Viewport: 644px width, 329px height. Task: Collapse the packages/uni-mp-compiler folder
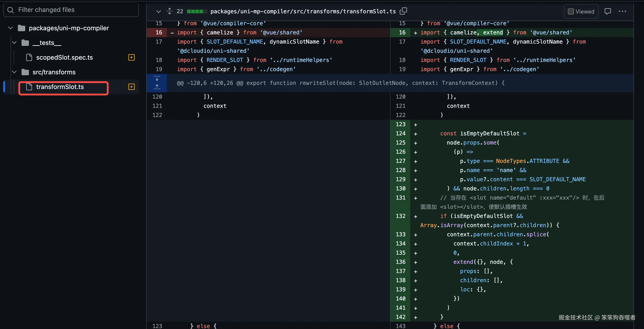(11, 28)
